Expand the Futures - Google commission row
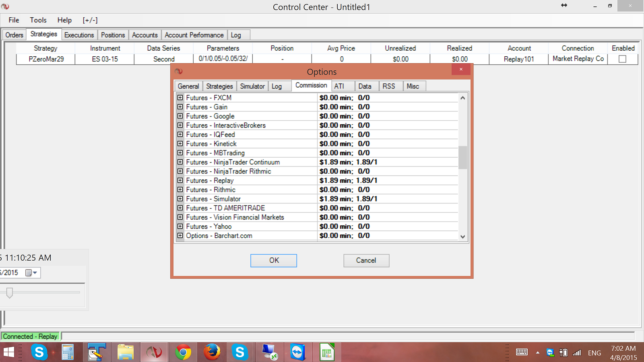The height and width of the screenshot is (362, 644). 180,116
